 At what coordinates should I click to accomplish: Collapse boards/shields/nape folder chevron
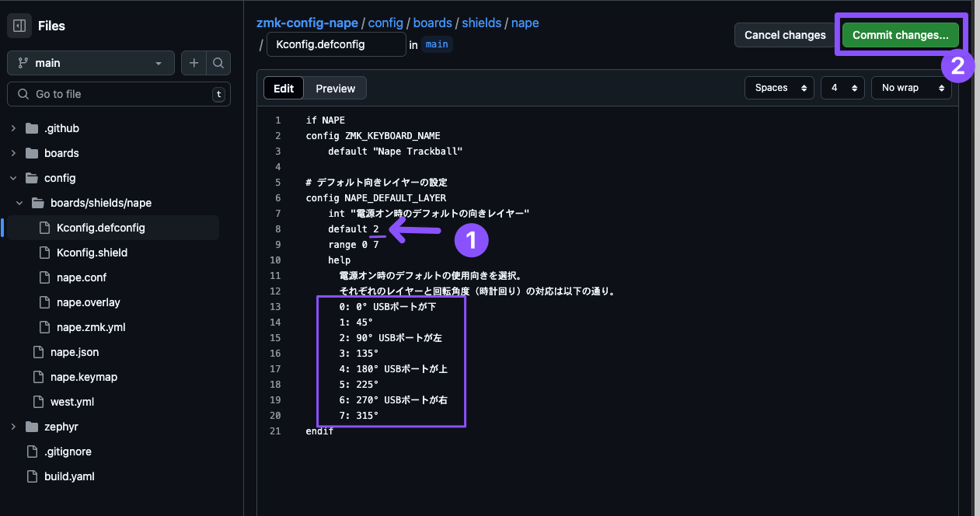coord(19,203)
